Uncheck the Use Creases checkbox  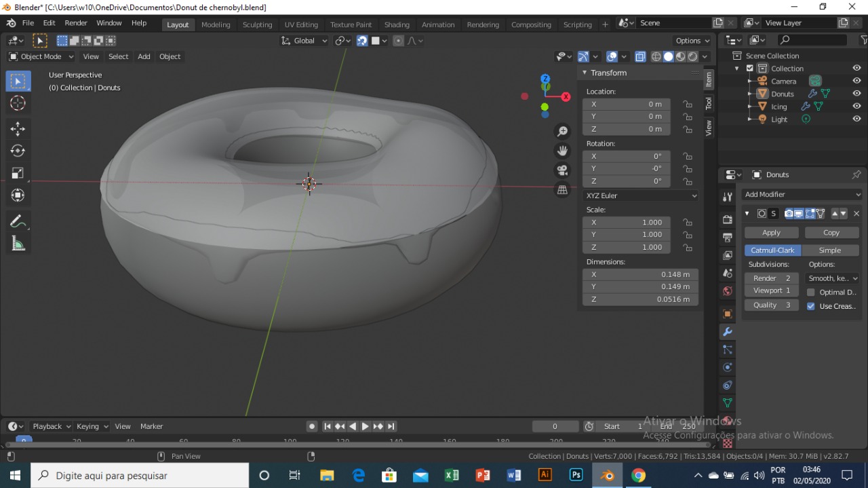tap(811, 306)
